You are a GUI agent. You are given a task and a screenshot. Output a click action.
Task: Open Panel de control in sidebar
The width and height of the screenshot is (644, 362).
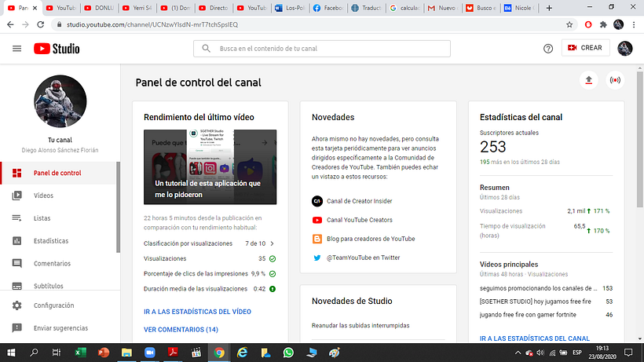59,173
